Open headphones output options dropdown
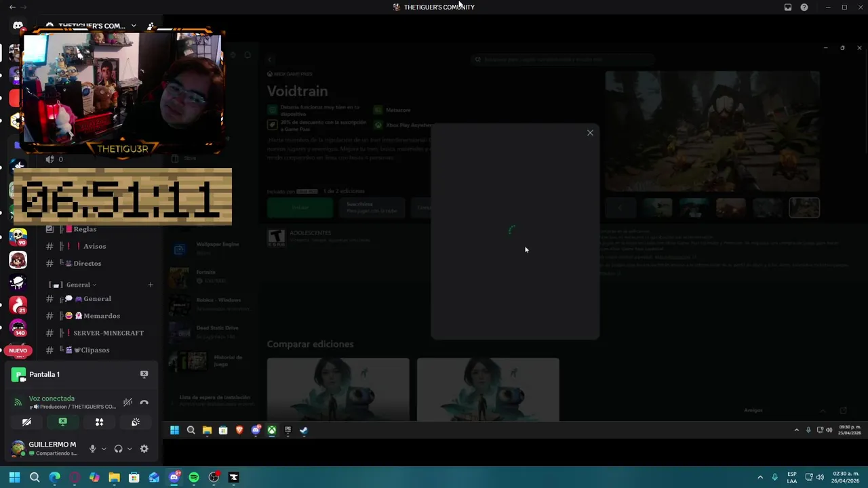 pos(130,449)
